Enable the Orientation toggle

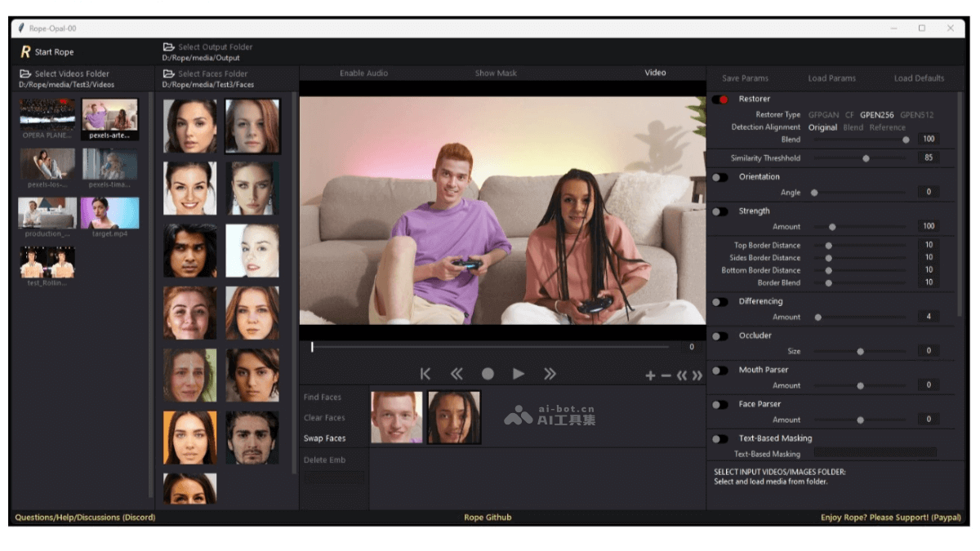pyautogui.click(x=719, y=177)
